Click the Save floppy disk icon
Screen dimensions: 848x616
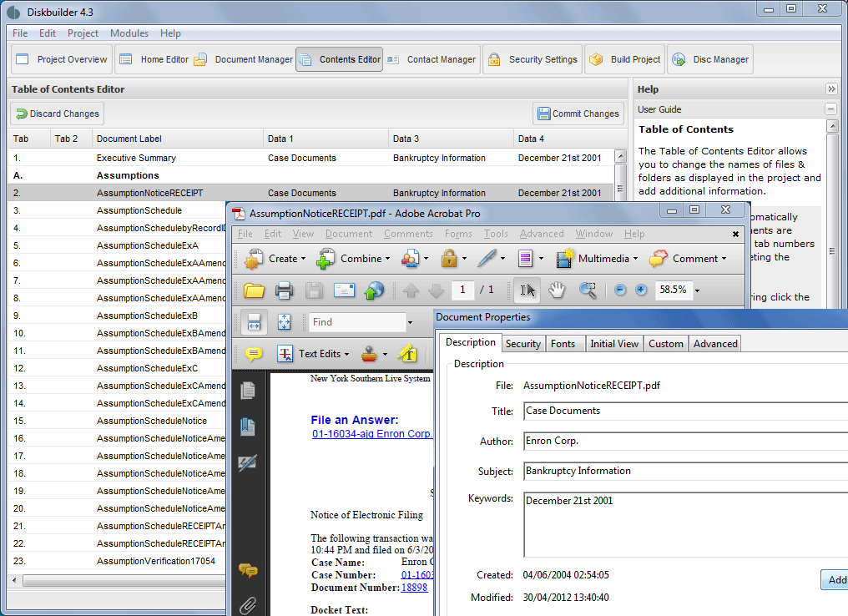[x=314, y=291]
